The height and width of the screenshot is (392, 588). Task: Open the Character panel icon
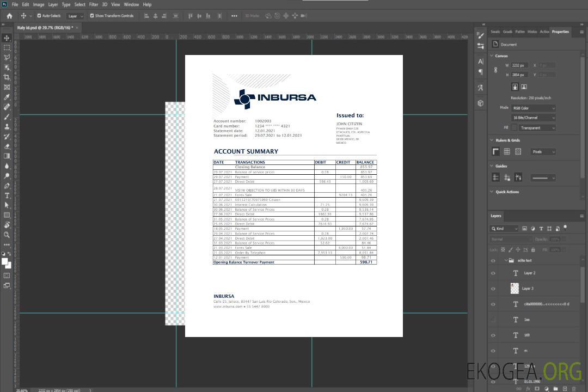tap(481, 62)
